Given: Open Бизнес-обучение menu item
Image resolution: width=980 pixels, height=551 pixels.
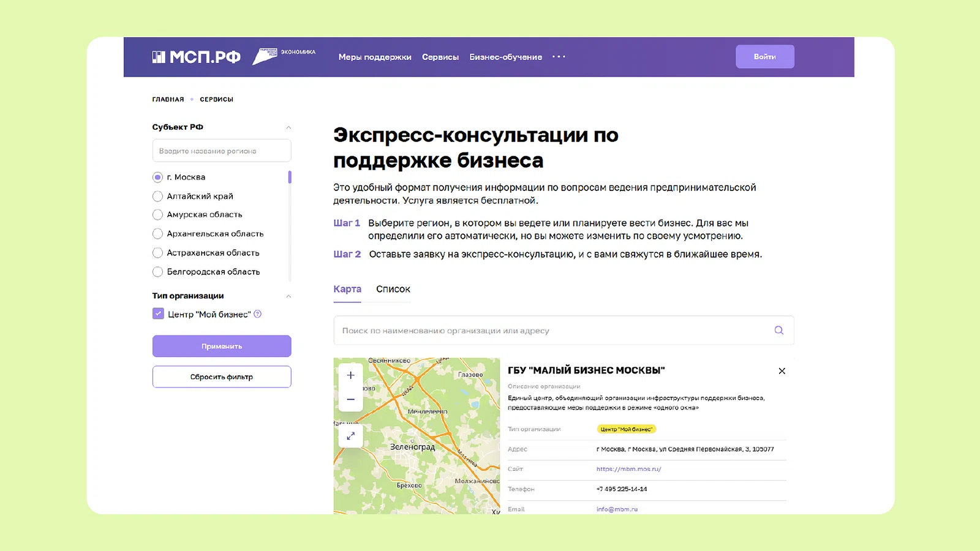Looking at the screenshot, I should 506,57.
